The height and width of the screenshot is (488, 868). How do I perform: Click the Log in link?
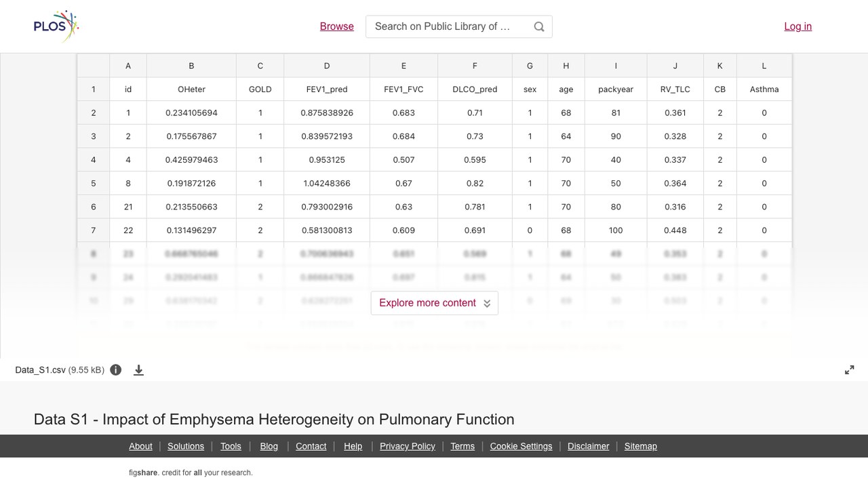(798, 26)
